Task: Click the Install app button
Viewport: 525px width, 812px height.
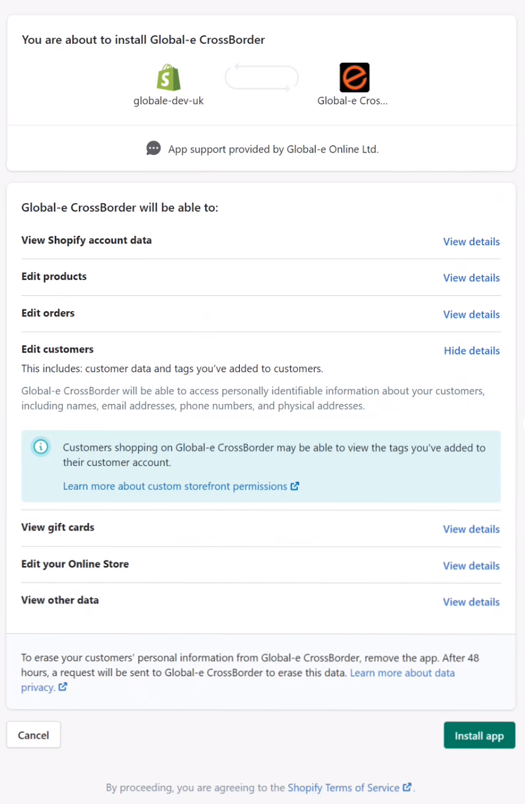Action: pyautogui.click(x=479, y=735)
